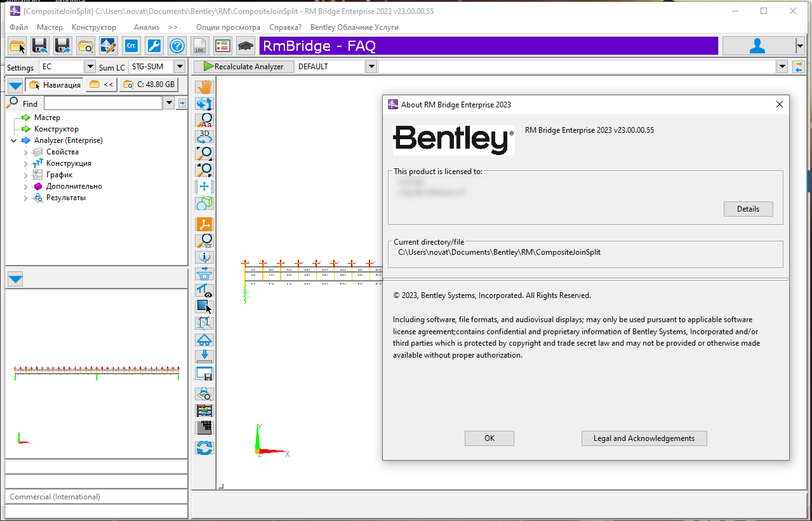
Task: Activate the 3D rotate view tool
Action: point(204,137)
